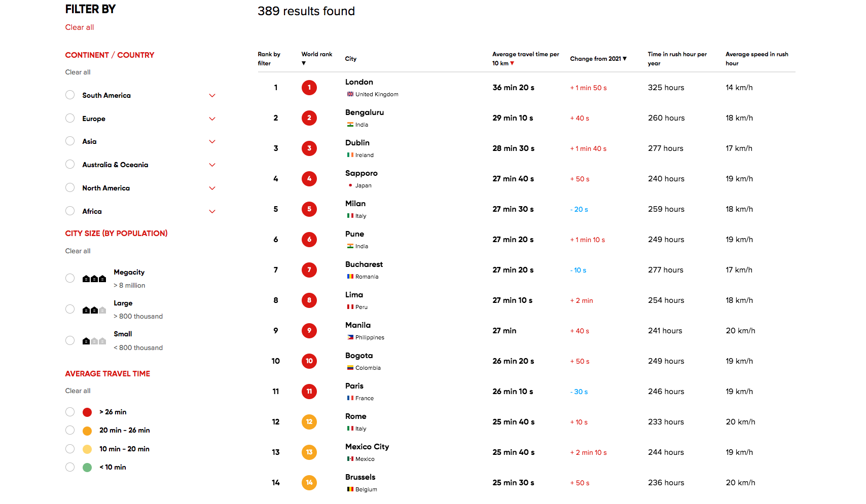Expand the South America country list
This screenshot has height=504, width=866.
(x=212, y=95)
